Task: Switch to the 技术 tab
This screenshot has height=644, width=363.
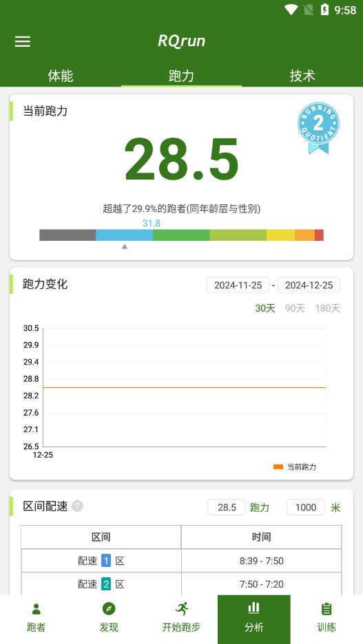Action: pyautogui.click(x=302, y=76)
